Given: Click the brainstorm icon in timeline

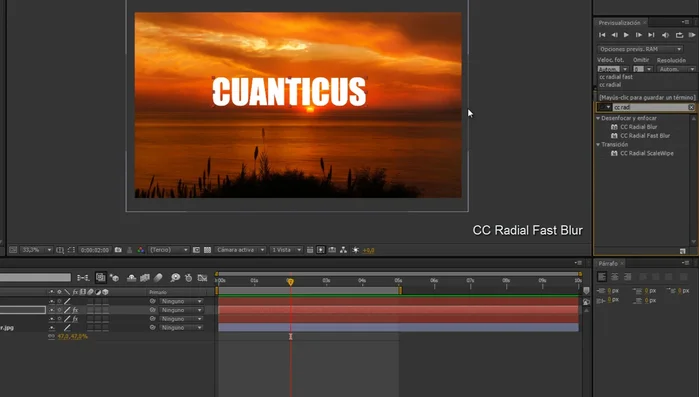Looking at the screenshot, I should pyautogui.click(x=175, y=278).
